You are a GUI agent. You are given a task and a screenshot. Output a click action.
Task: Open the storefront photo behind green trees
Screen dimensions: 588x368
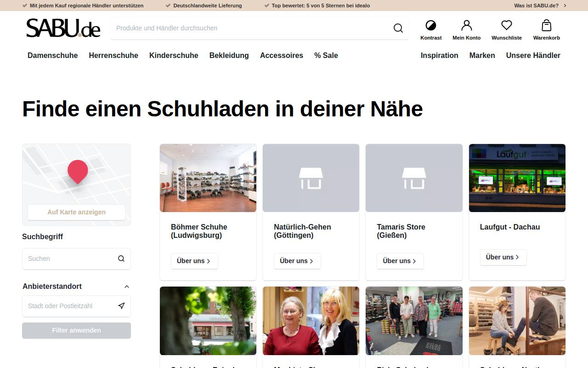click(208, 321)
